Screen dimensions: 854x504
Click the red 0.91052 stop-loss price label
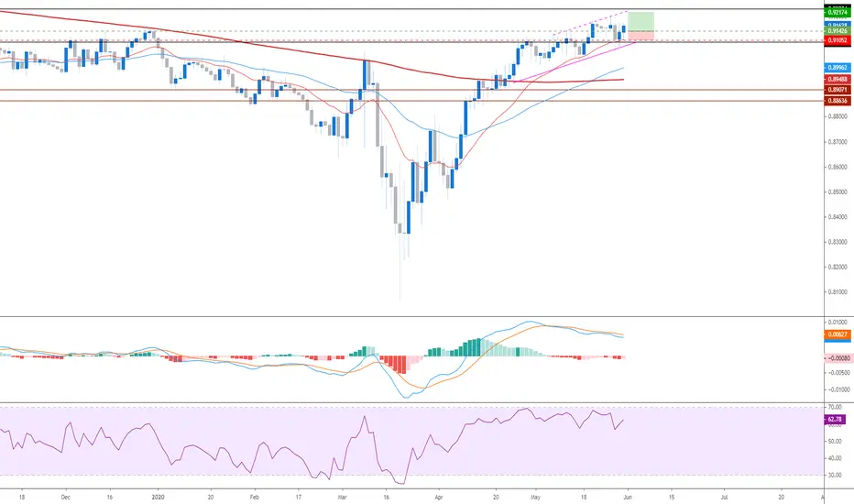pyautogui.click(x=838, y=40)
